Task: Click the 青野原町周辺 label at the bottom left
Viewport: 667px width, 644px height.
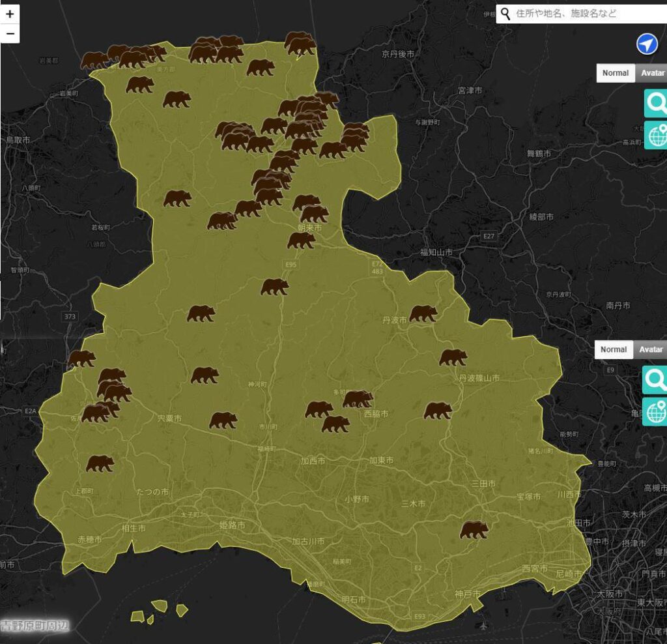Action: pyautogui.click(x=35, y=626)
